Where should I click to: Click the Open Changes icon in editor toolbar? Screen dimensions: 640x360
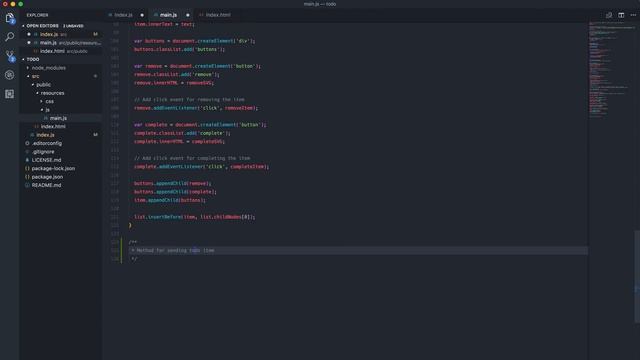pyautogui.click(x=609, y=15)
